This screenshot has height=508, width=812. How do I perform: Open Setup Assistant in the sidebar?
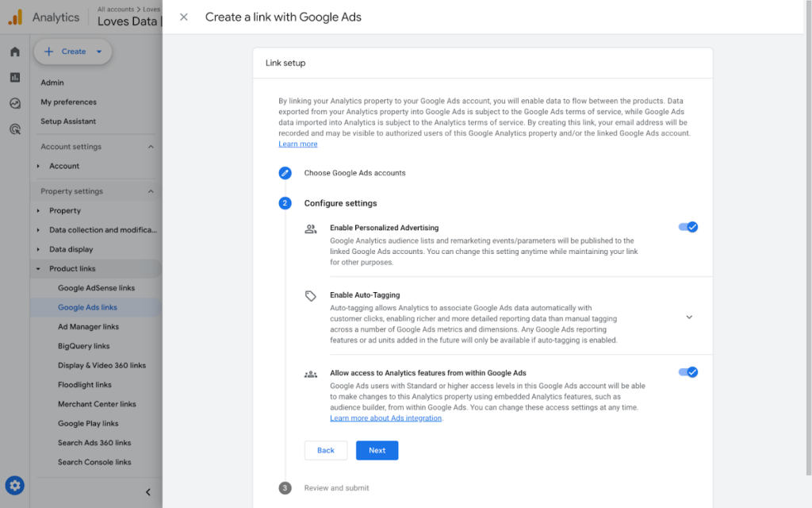tap(68, 121)
